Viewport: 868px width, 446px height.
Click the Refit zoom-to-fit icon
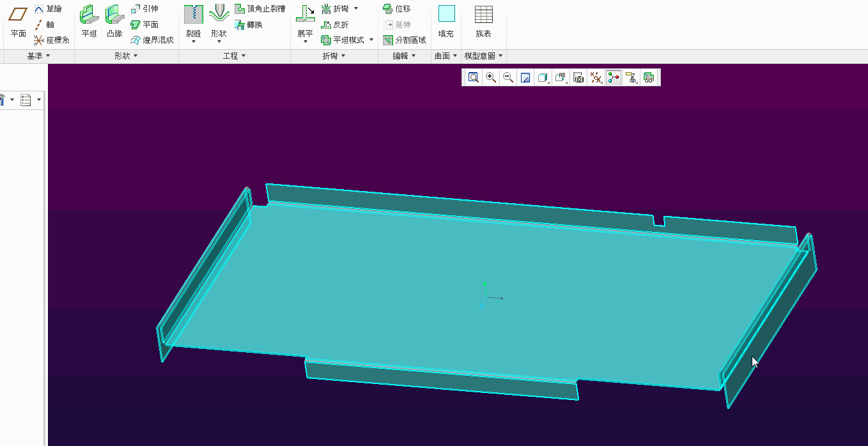(x=474, y=77)
